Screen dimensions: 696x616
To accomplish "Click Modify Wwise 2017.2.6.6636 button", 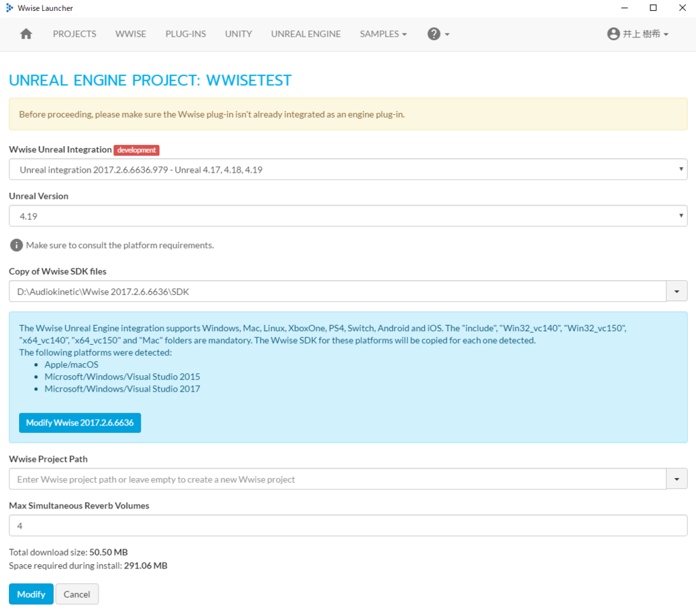I will [x=80, y=423].
